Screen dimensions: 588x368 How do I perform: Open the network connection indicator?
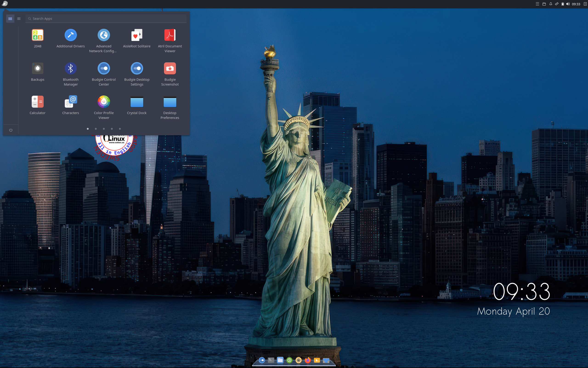[x=557, y=4]
